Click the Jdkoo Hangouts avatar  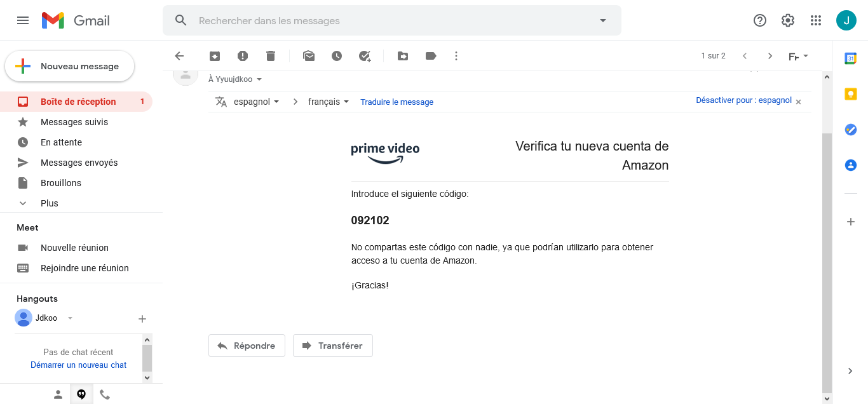(x=24, y=318)
